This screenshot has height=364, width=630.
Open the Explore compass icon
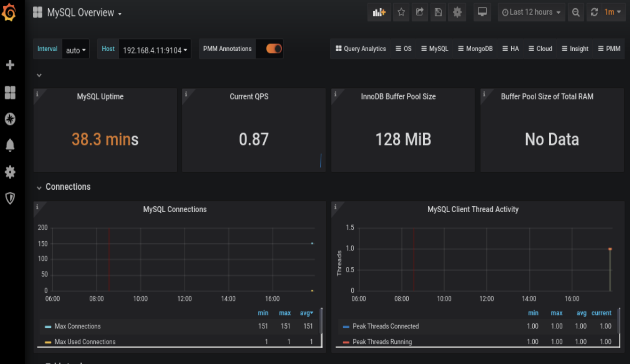pyautogui.click(x=10, y=119)
